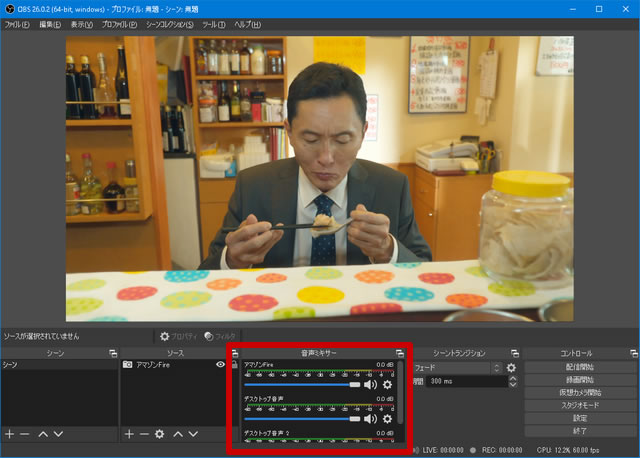The width and height of the screenshot is (640, 458).
Task: Open audio settings gear for アマゾンFire
Action: click(x=387, y=384)
